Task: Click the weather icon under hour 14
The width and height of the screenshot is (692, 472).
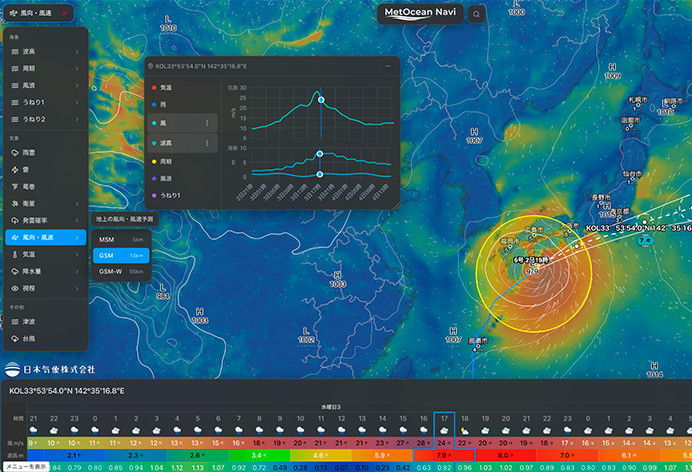Action: (x=382, y=430)
